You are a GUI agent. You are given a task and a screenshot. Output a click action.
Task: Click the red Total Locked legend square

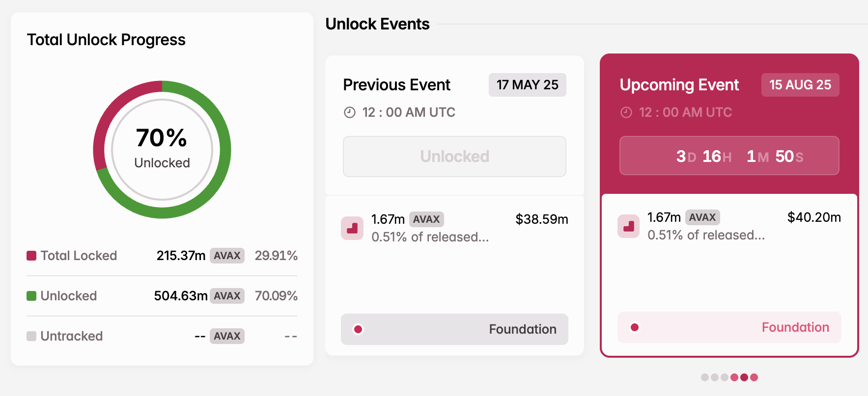(x=30, y=255)
